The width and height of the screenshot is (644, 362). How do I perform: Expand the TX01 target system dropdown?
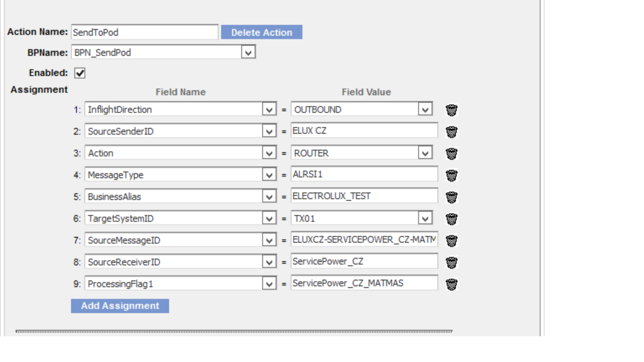(425, 218)
